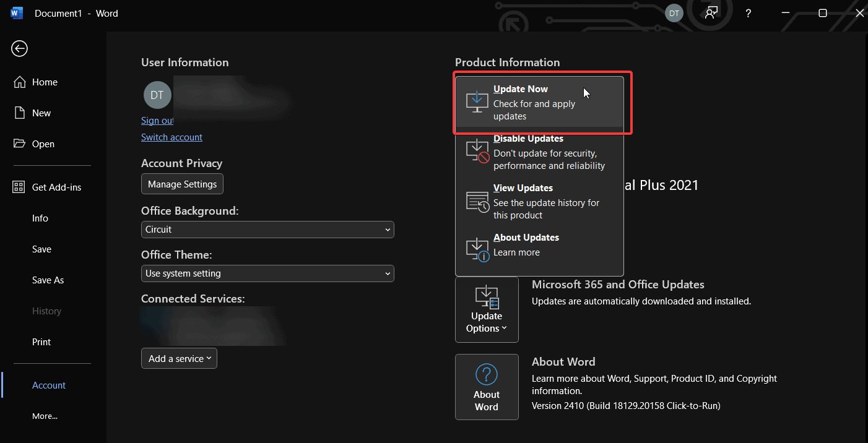Click the Product Information heading
Image resolution: width=868 pixels, height=443 pixels.
click(x=507, y=62)
